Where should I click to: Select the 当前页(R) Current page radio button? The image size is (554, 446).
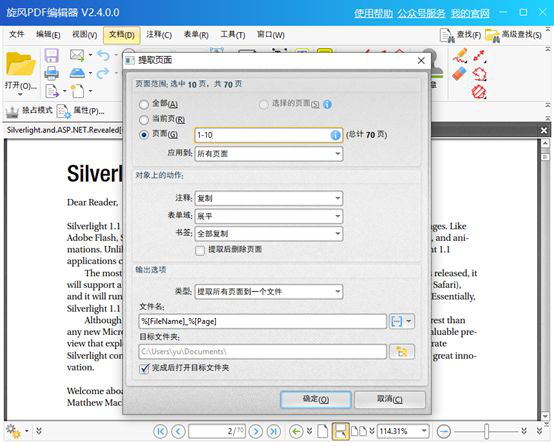pos(144,119)
